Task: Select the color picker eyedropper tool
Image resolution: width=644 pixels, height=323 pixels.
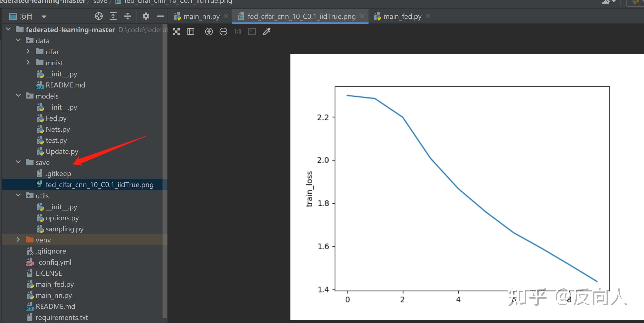Action: [x=267, y=32]
